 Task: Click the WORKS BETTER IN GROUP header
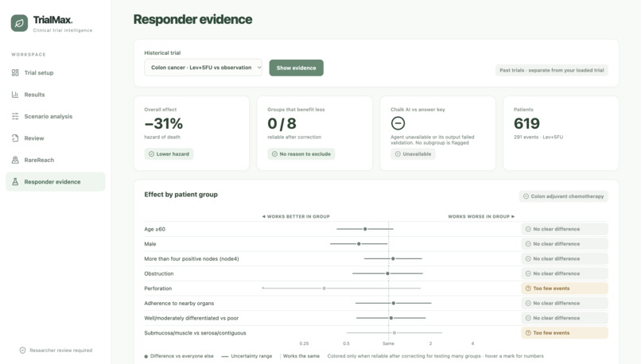(296, 216)
